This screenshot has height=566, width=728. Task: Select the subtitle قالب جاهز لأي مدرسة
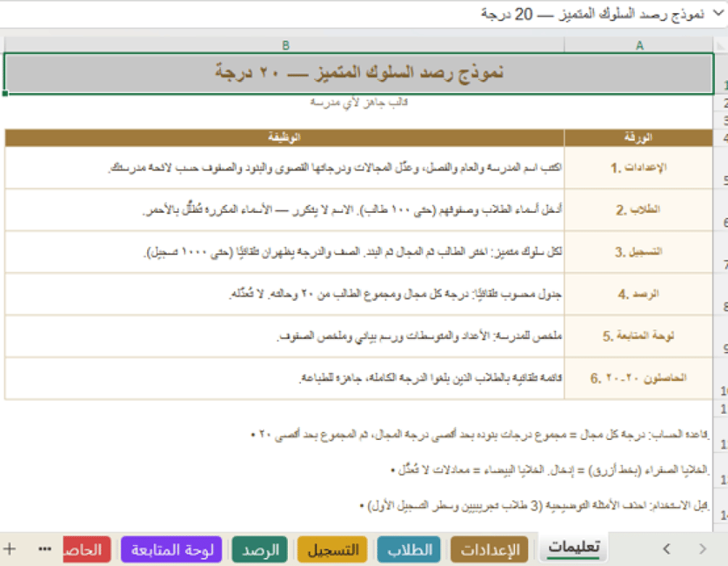click(x=359, y=102)
